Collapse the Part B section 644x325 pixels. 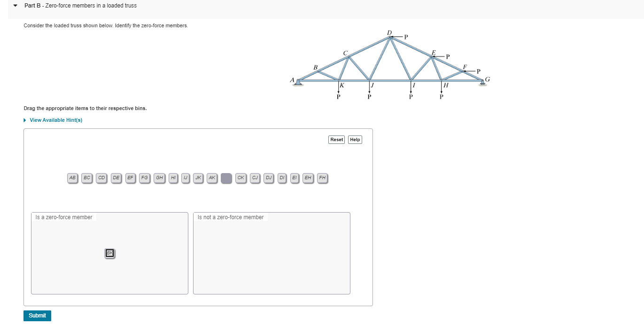click(x=15, y=6)
